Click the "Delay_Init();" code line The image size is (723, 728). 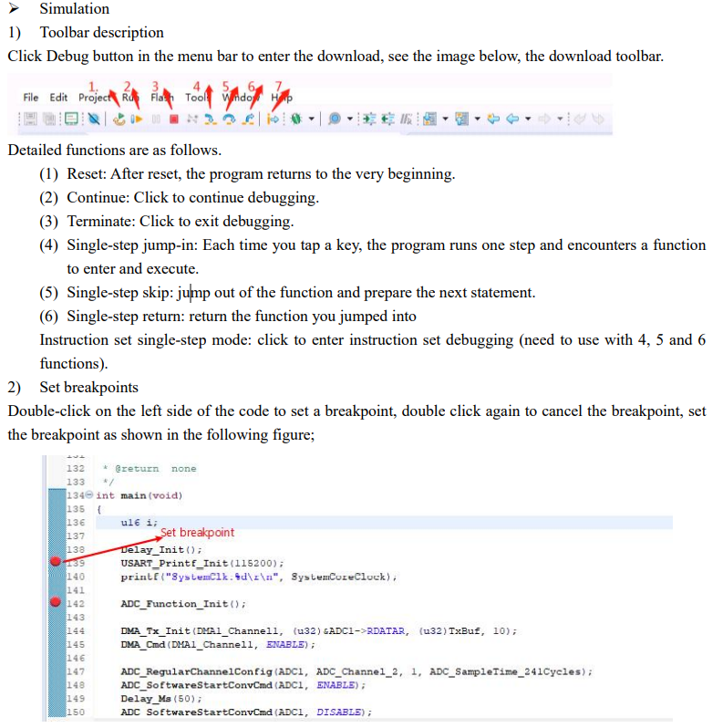coord(161,550)
